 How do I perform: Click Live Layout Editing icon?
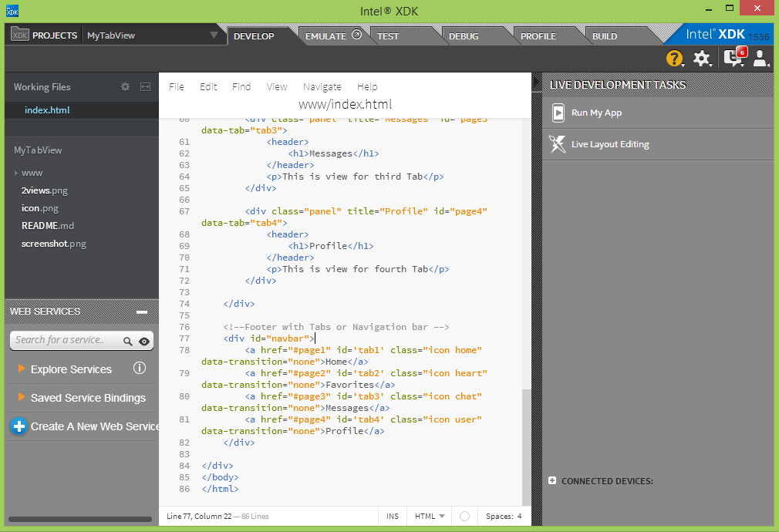pos(558,144)
